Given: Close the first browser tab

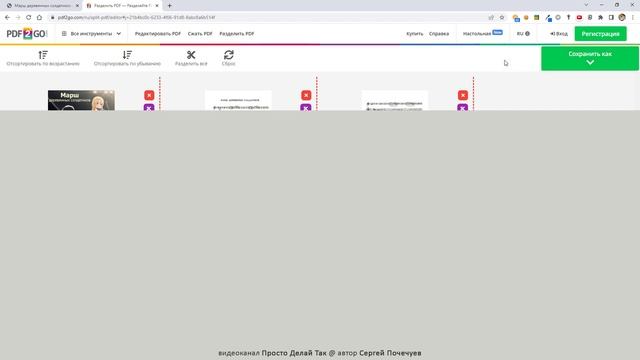Looking at the screenshot, I should click(x=77, y=6).
